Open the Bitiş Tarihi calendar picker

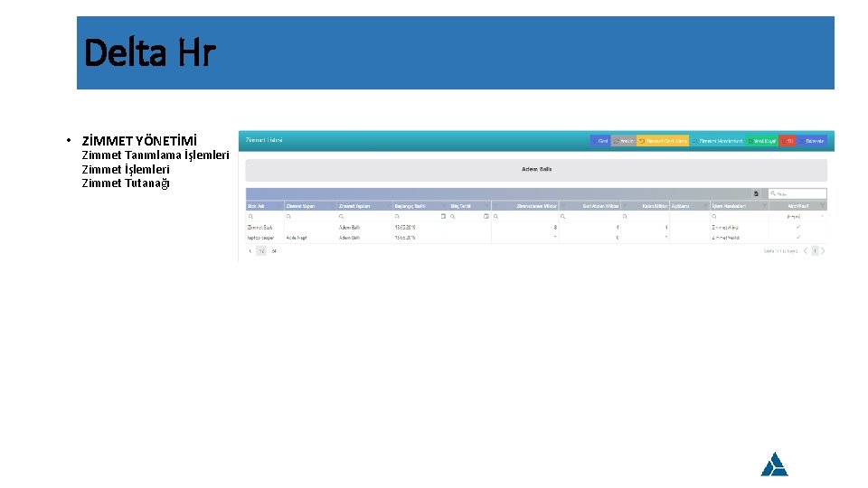pos(486,216)
